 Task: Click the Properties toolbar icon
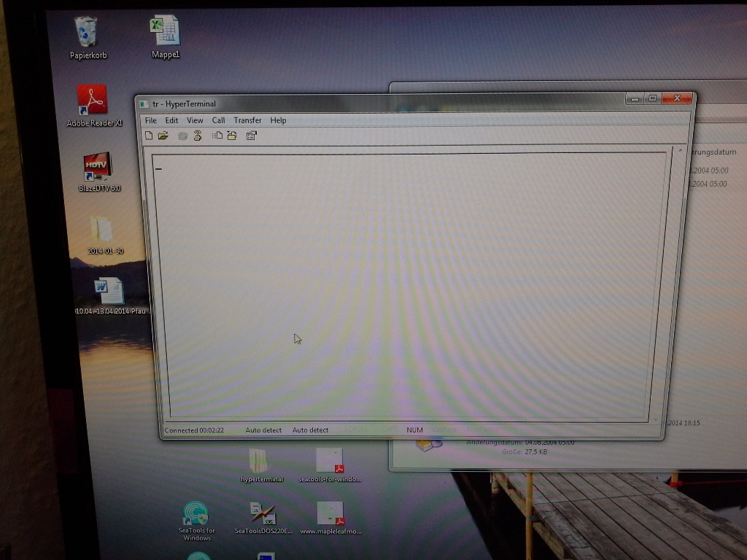pyautogui.click(x=252, y=136)
